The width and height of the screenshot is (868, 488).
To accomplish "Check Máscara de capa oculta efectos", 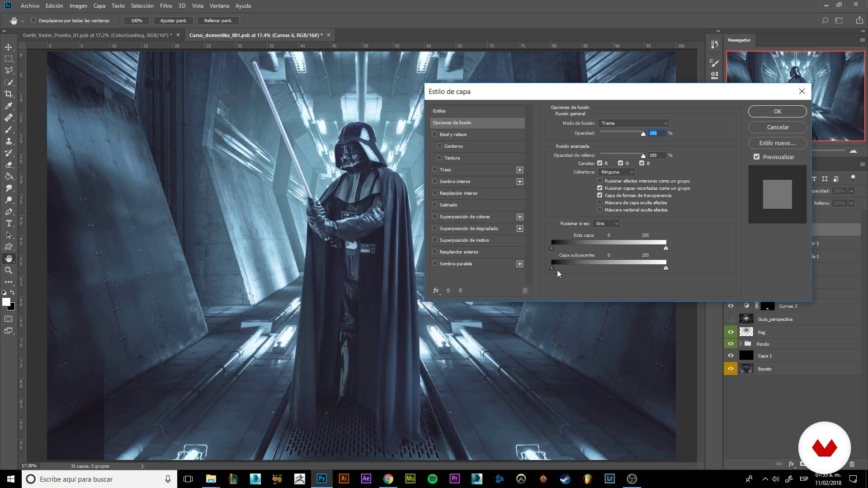I will pyautogui.click(x=600, y=202).
